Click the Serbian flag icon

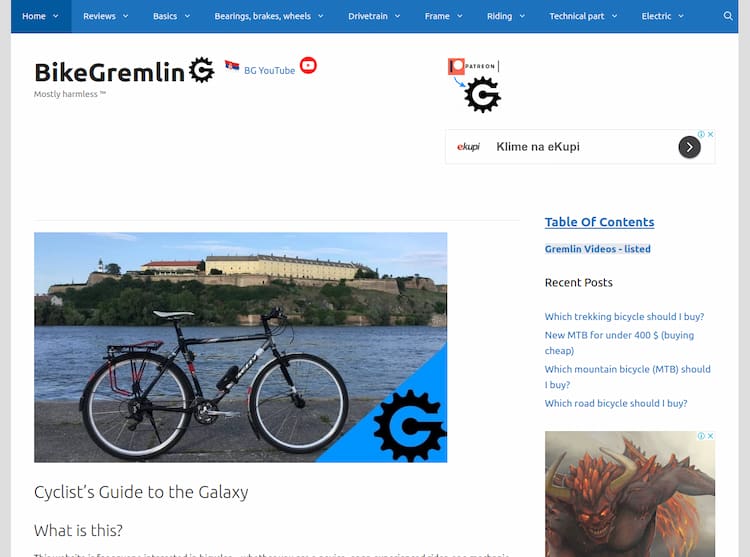(x=232, y=66)
